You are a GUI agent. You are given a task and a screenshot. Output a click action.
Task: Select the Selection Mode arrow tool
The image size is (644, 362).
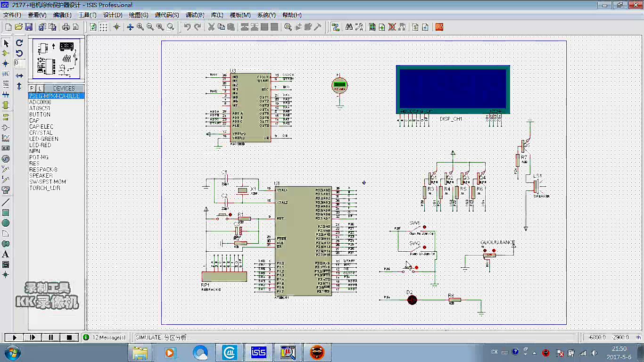coord(6,43)
